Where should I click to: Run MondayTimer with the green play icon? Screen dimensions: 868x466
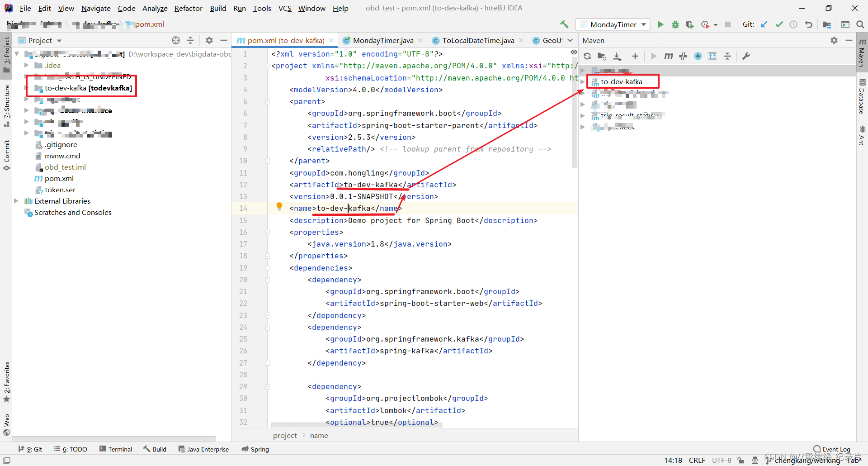click(660, 24)
